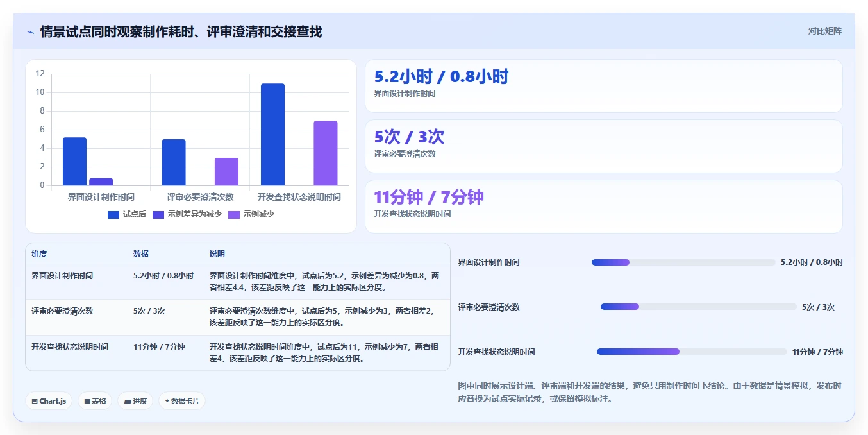
Task: Click the 5.2小时 / 0.8小时 data card value
Action: (441, 77)
